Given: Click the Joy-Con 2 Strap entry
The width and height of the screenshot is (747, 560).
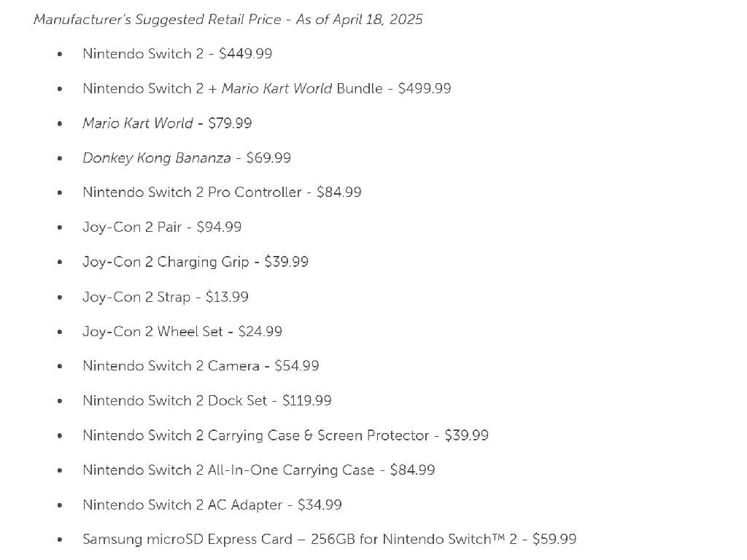Looking at the screenshot, I should [x=166, y=297].
